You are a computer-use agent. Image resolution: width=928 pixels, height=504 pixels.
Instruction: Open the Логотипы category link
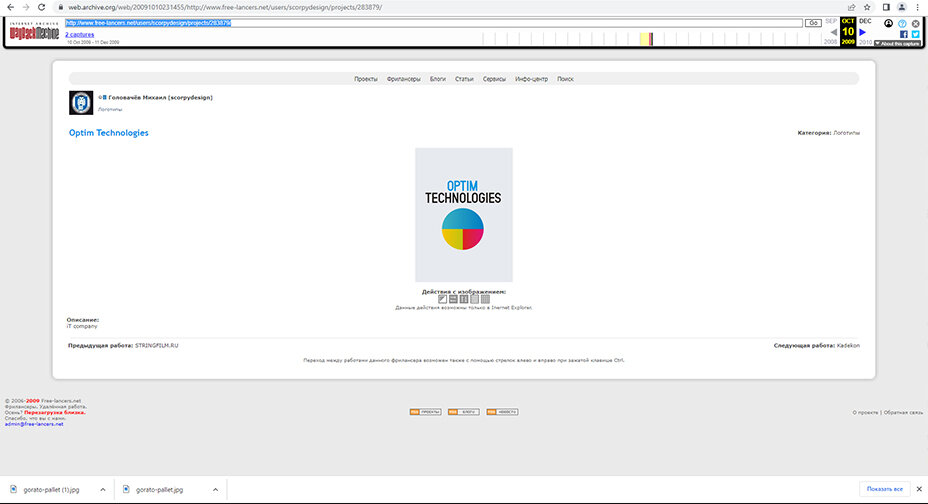[x=846, y=133]
